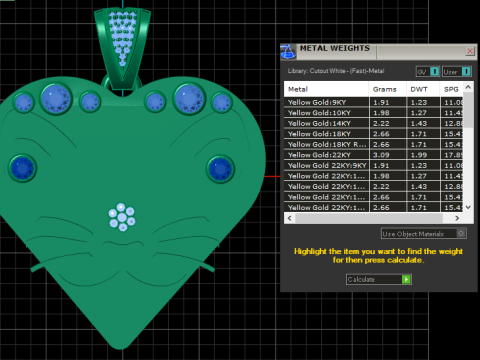This screenshot has width=480, height=360.
Task: Click the horizontal scroll-right arrow
Action: point(457,218)
